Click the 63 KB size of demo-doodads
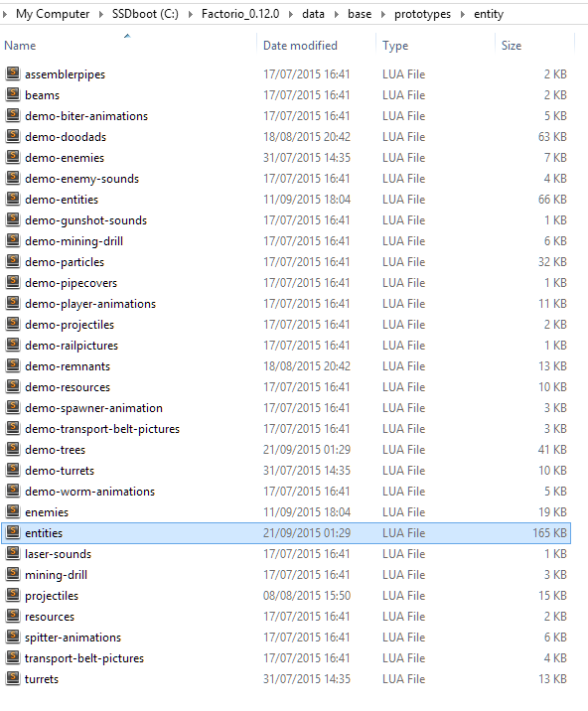Image resolution: width=588 pixels, height=711 pixels. (x=552, y=136)
